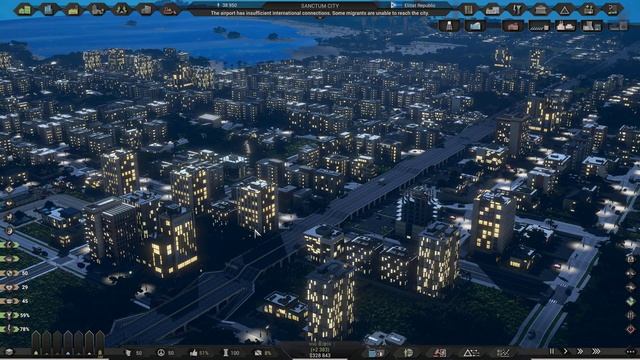Viewport: 640px width, 360px height.
Task: Open the triangle warning icon in top bar
Action: coord(564,9)
